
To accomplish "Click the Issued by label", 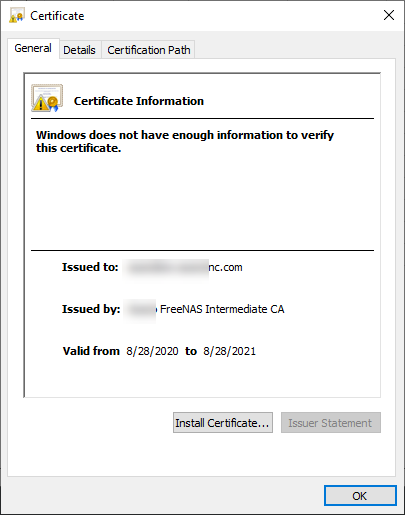I will [91, 309].
